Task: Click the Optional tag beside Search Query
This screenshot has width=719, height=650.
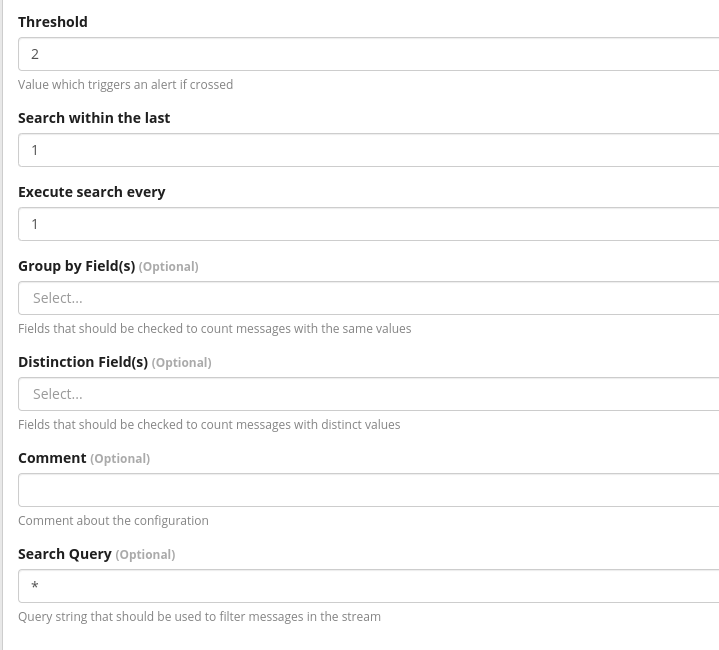Action: pyautogui.click(x=145, y=555)
